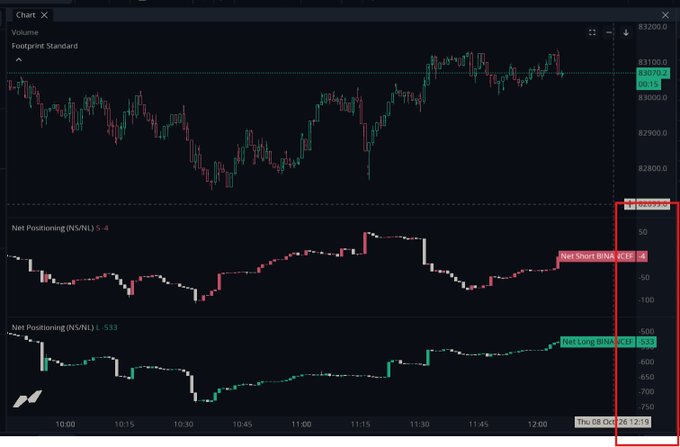Click the platform logo in the chart corner
This screenshot has height=447, width=680.
coord(27,399)
